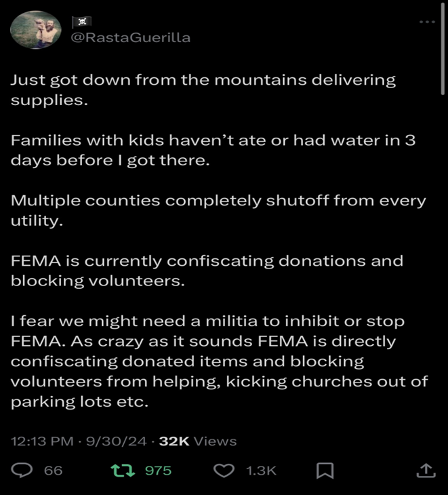448x495 pixels.
Task: Click the green retweet arrows icon
Action: (126, 470)
